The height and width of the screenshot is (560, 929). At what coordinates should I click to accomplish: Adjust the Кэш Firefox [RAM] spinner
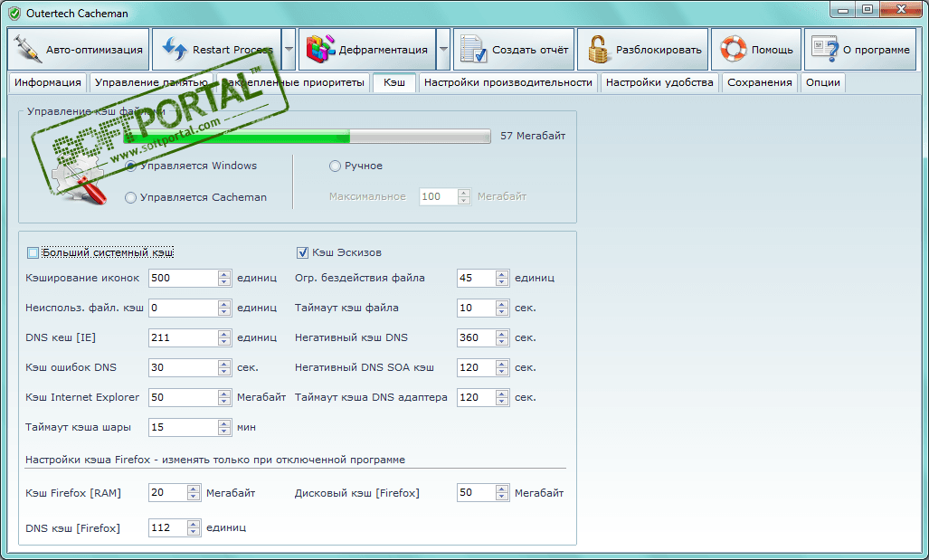(194, 492)
